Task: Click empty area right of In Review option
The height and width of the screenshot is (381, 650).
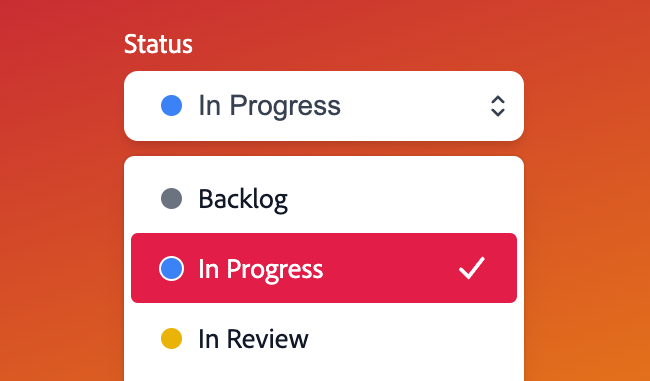Action: click(412, 338)
